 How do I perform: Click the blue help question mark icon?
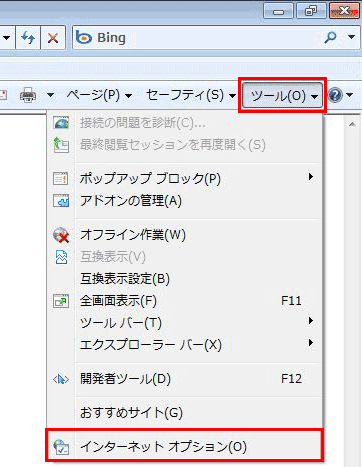335,96
